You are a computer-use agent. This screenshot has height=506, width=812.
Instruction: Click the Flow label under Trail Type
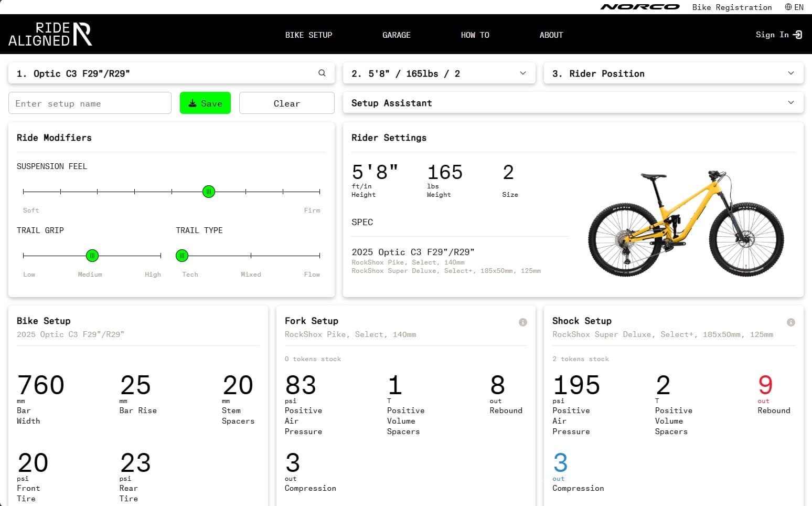(x=312, y=274)
